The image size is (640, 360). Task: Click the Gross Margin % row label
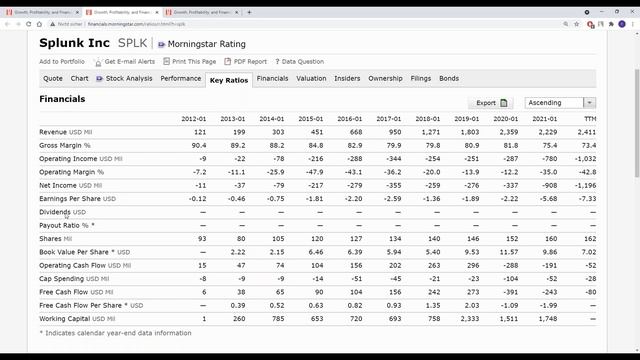(65, 145)
